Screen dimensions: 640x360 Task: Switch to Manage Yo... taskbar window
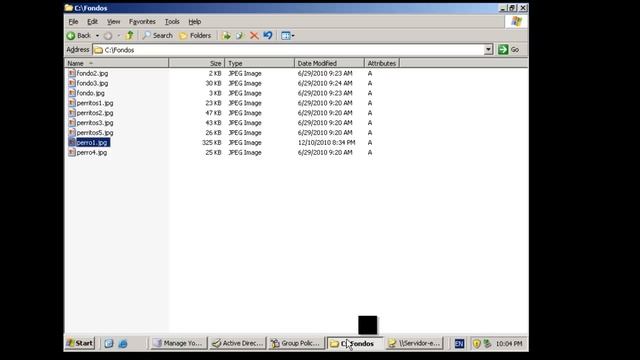coord(178,343)
